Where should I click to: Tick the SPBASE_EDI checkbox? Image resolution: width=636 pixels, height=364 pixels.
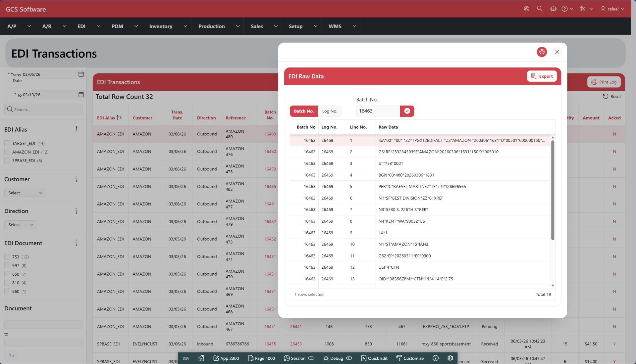click(7, 160)
